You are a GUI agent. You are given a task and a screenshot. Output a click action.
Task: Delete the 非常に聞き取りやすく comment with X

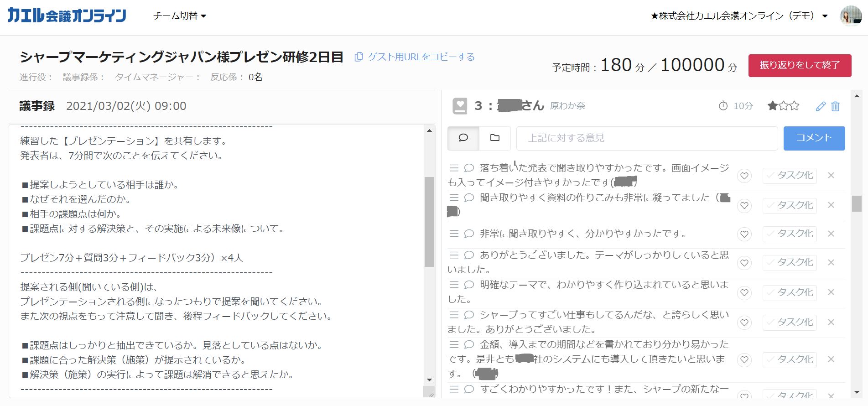coord(831,234)
